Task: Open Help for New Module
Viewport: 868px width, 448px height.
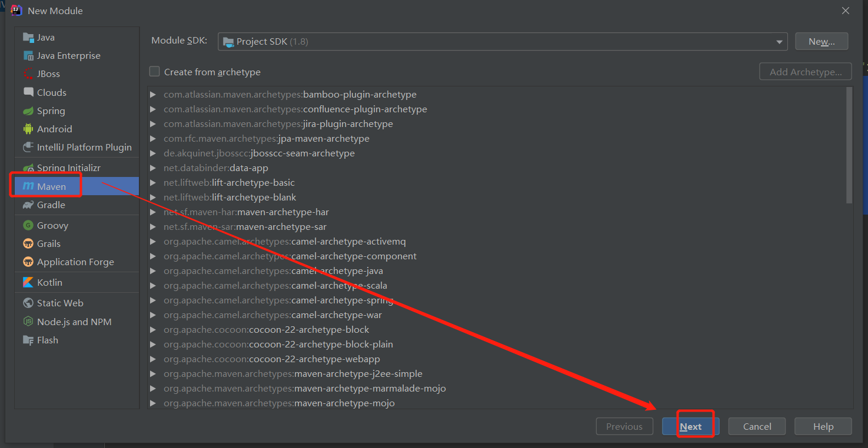Action: pyautogui.click(x=823, y=427)
